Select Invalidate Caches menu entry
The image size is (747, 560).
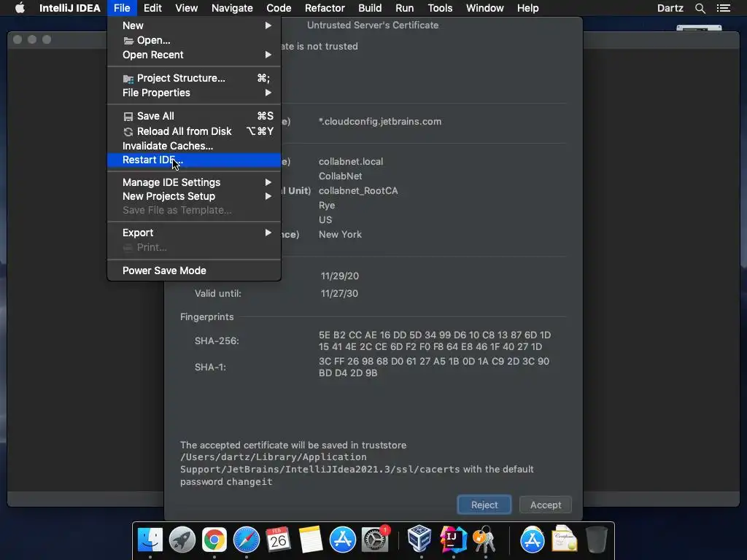click(x=194, y=146)
